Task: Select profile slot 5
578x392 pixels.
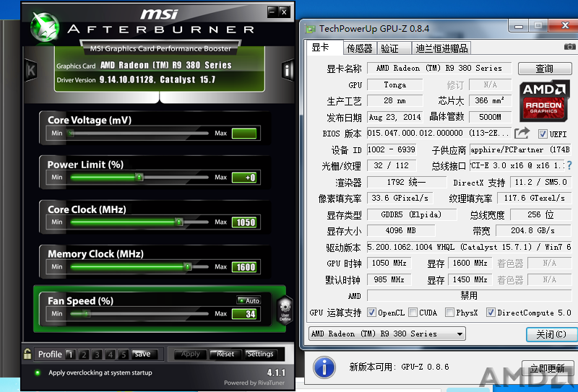Action: (124, 354)
